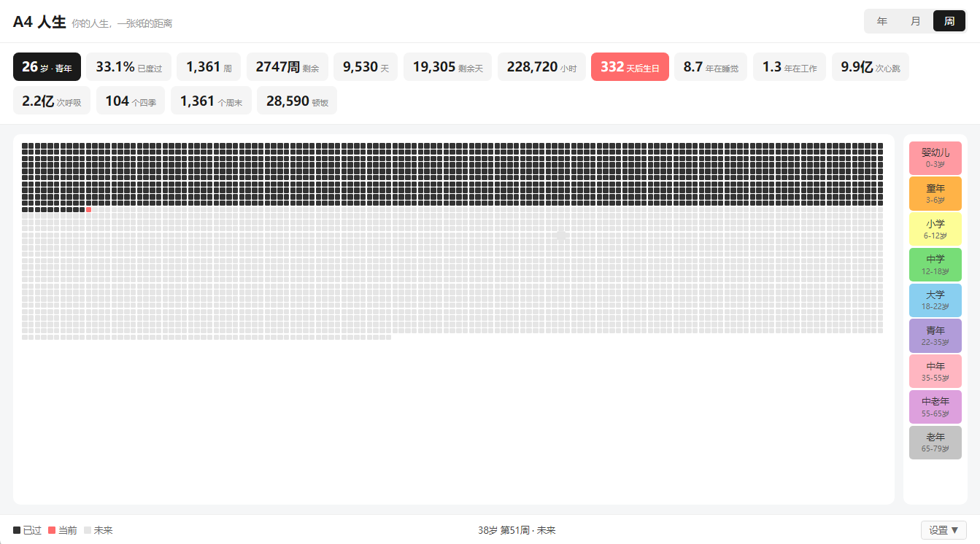Pick the yellow 小学 stage swatch

935,229
